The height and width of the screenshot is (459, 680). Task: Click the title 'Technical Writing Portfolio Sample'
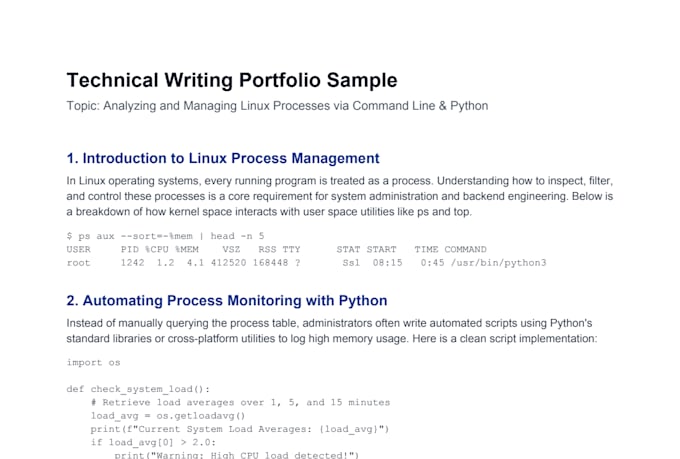232,81
